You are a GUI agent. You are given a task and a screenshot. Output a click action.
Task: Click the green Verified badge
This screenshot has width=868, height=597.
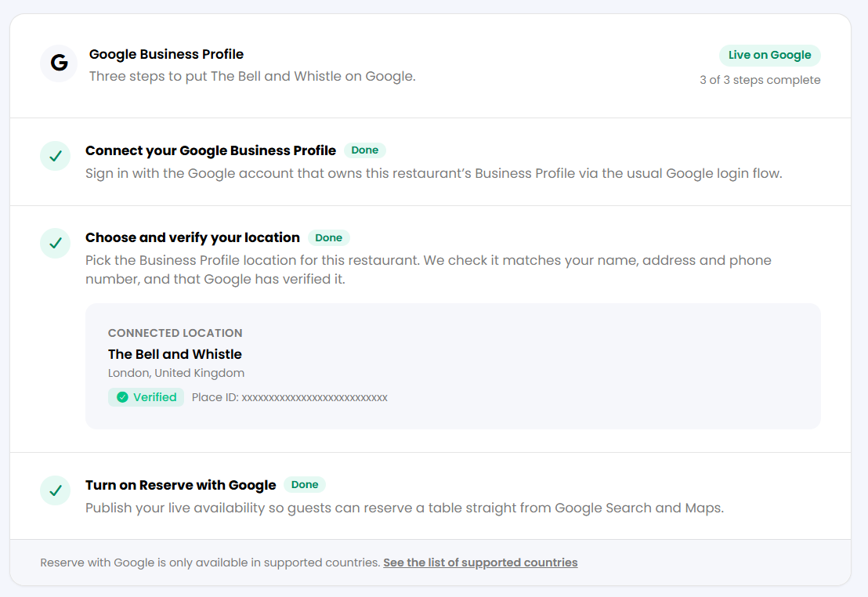(146, 397)
